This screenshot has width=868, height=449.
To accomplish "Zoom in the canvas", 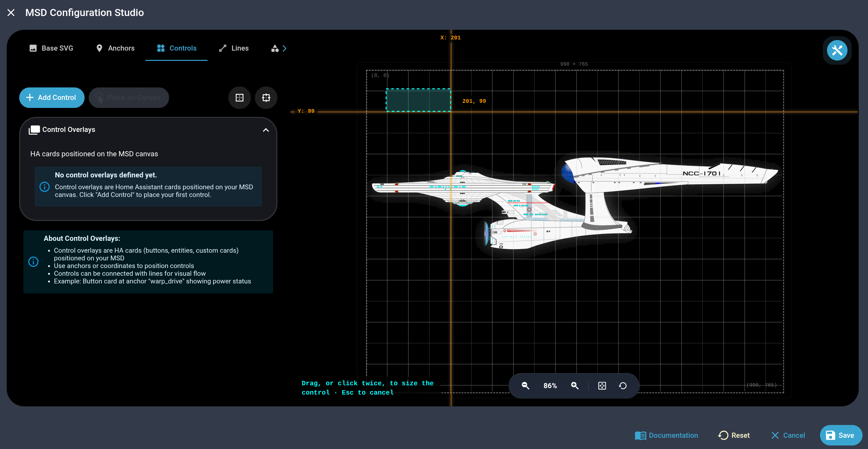I will [575, 386].
